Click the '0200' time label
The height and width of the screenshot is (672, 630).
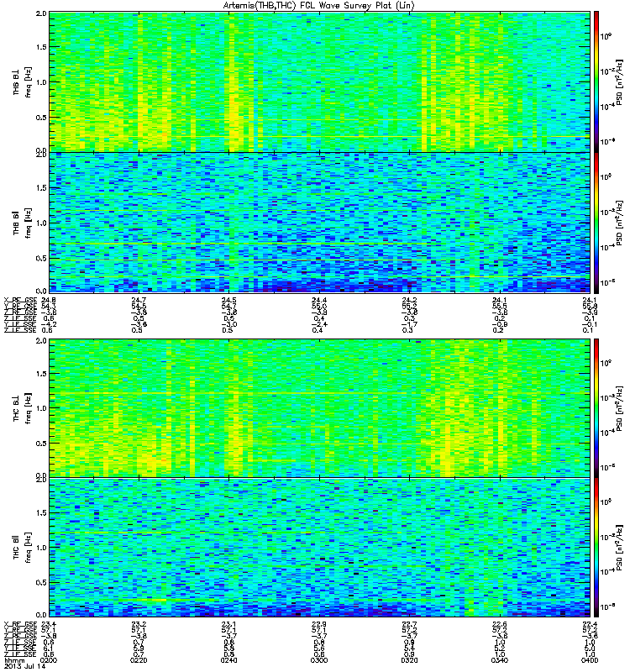tap(48, 660)
